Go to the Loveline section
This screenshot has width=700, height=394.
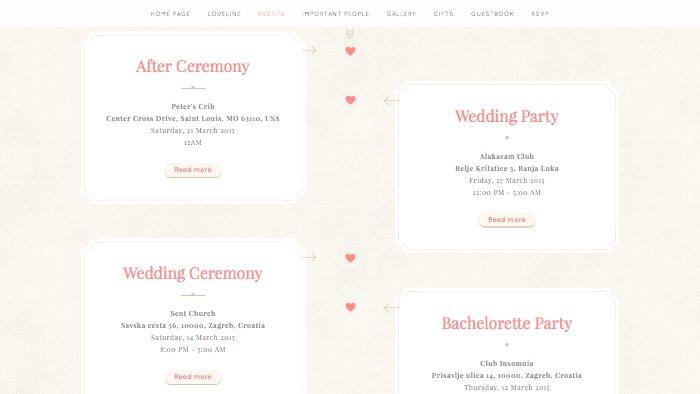pos(224,14)
